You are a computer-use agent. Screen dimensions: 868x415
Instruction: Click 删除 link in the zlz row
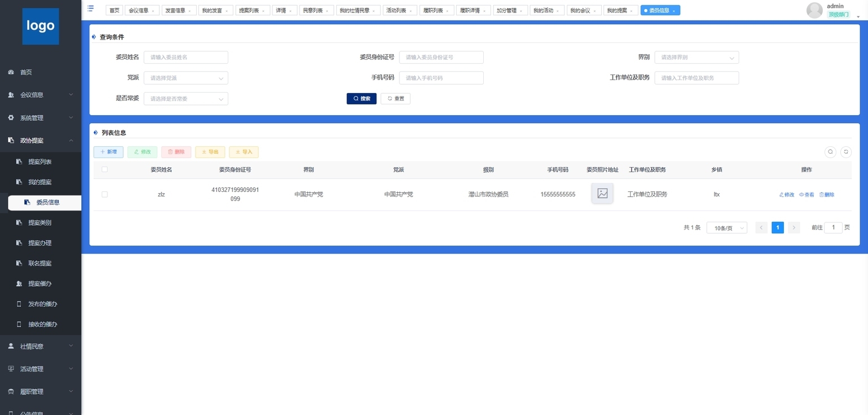coord(827,195)
